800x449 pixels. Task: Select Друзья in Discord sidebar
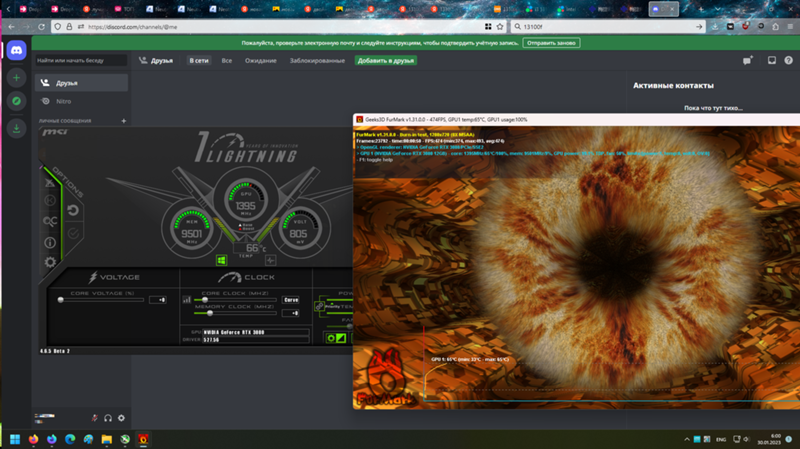(81, 83)
